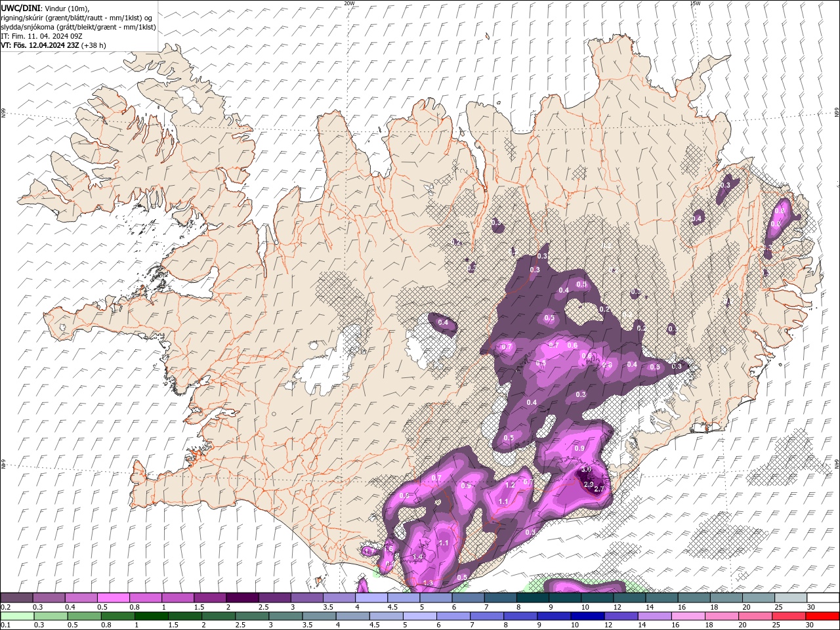Click lower legend pale green swatch after 0.1

pyautogui.click(x=17, y=616)
